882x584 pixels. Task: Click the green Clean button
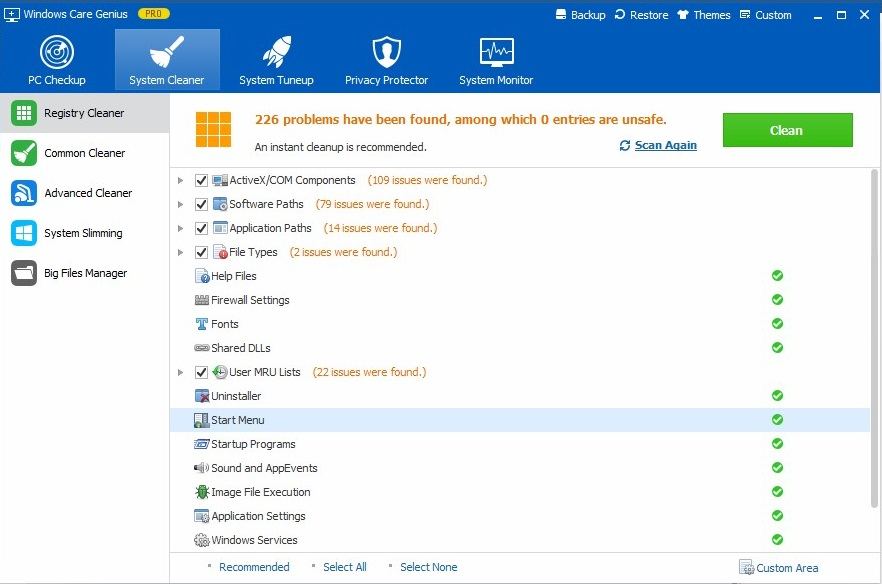pos(788,130)
